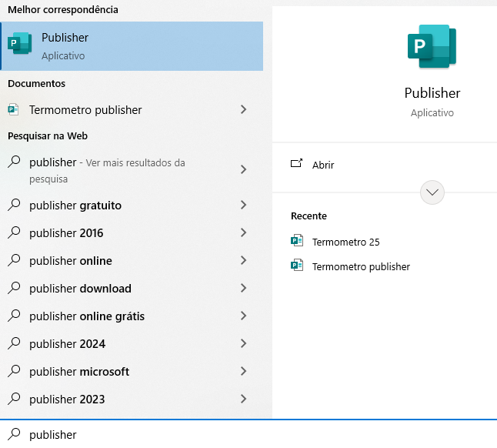497x448 pixels.
Task: Click search icon beside 'publisher 2024'
Action: [14, 343]
